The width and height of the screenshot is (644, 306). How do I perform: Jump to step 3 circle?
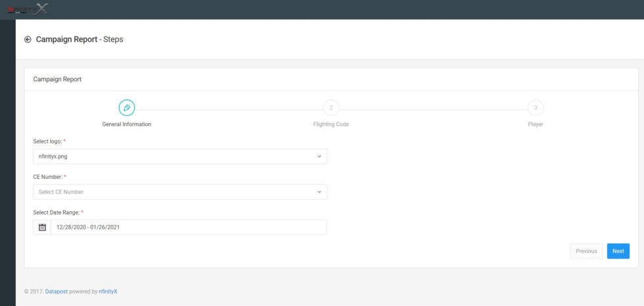[x=536, y=107]
